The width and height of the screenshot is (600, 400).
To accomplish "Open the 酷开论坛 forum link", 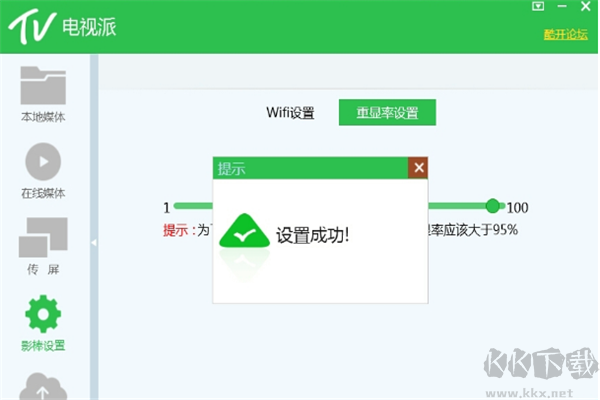I will pyautogui.click(x=566, y=34).
